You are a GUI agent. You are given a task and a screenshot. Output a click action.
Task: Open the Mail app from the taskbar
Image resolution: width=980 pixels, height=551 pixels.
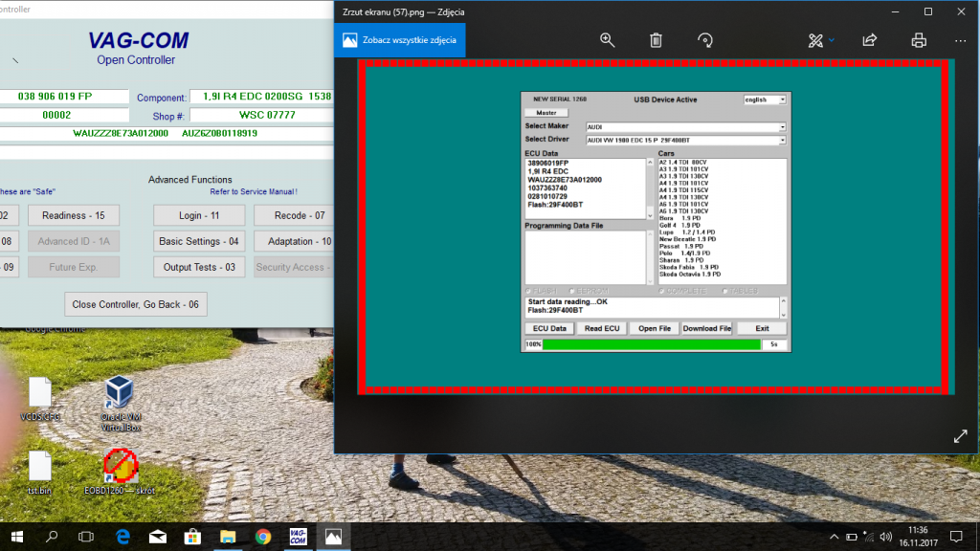coord(158,537)
